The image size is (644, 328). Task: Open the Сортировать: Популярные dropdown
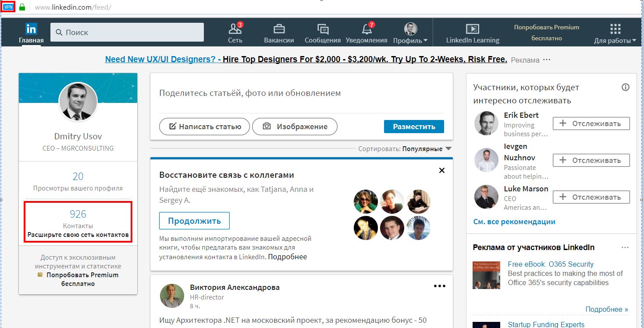[405, 149]
